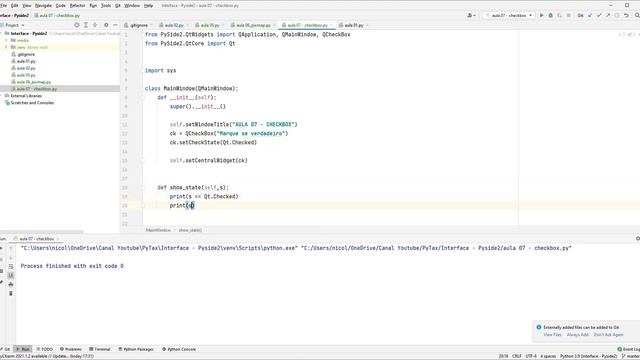Click Always Add link in Git notification

pyautogui.click(x=578, y=335)
